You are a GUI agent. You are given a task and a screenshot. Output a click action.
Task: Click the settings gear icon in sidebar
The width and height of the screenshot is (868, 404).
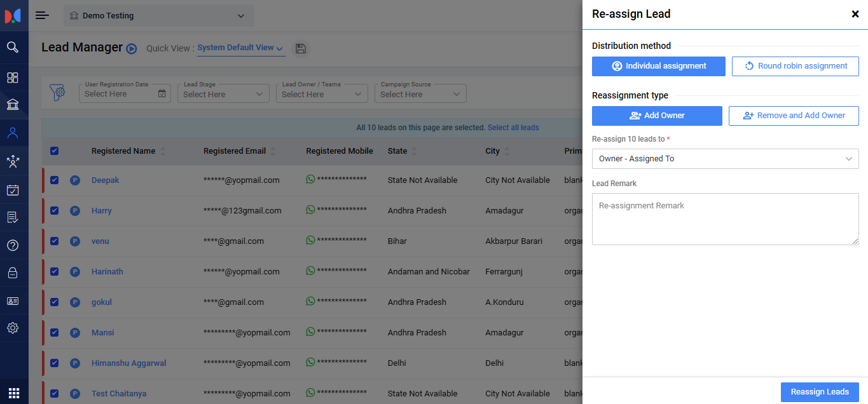point(13,328)
